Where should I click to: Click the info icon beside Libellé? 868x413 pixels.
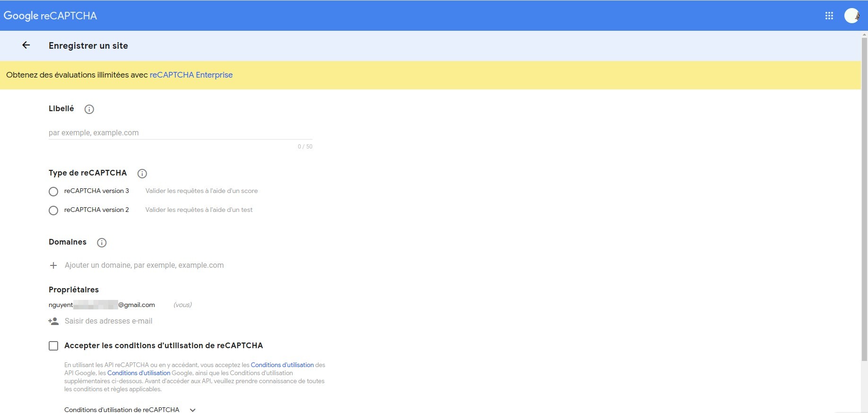pyautogui.click(x=89, y=109)
